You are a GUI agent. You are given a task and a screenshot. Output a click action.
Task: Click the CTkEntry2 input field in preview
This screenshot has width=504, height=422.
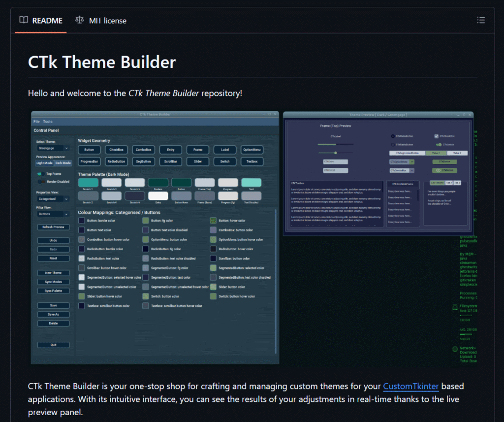click(336, 170)
